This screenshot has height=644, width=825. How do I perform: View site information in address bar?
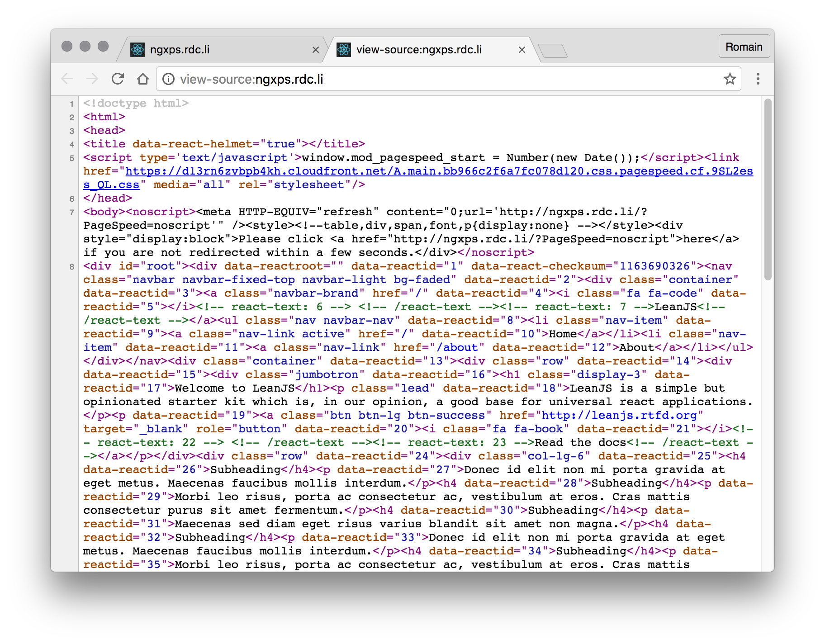(169, 79)
